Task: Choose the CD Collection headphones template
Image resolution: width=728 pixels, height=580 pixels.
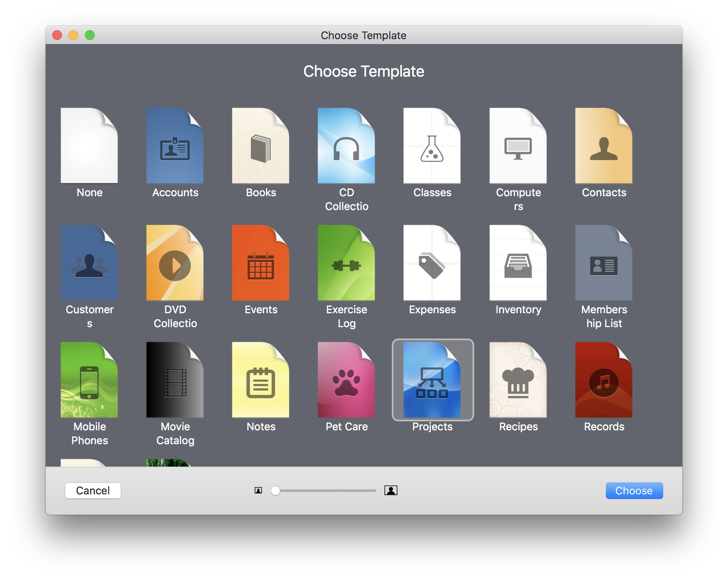Action: [x=346, y=146]
